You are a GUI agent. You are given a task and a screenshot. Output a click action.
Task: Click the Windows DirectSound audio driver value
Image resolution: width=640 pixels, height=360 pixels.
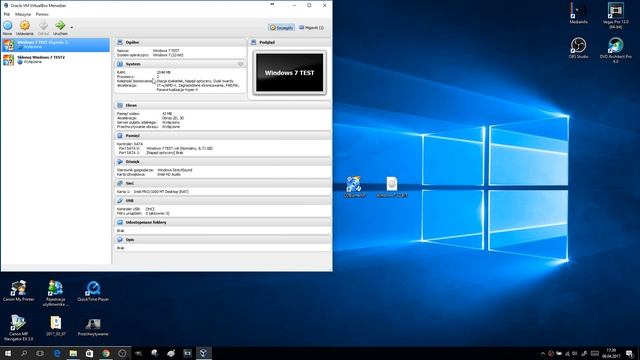(174, 170)
